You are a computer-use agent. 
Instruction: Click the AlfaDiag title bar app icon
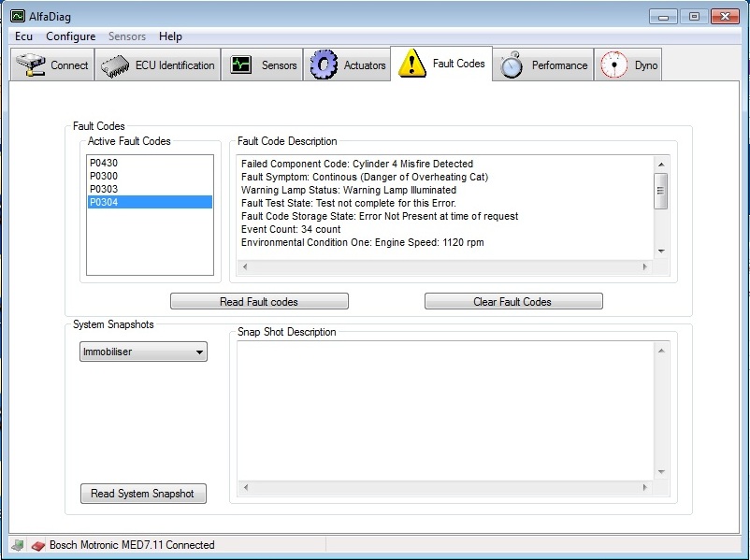18,16
